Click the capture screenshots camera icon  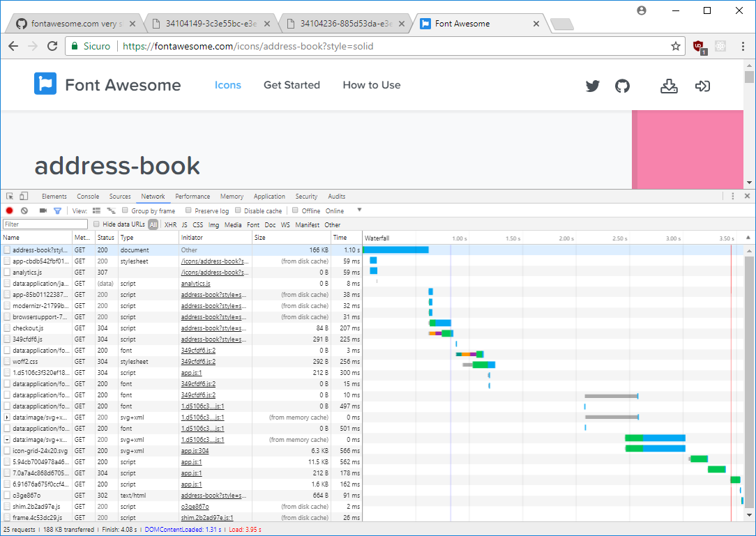43,210
